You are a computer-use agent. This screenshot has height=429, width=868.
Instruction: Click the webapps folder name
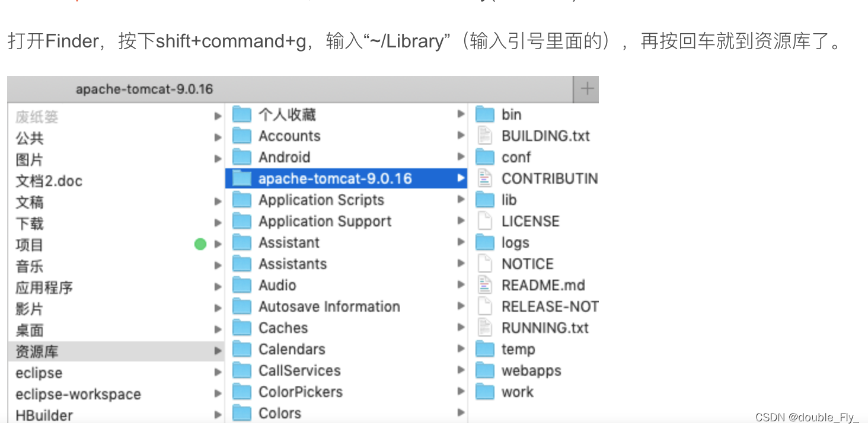click(x=531, y=371)
